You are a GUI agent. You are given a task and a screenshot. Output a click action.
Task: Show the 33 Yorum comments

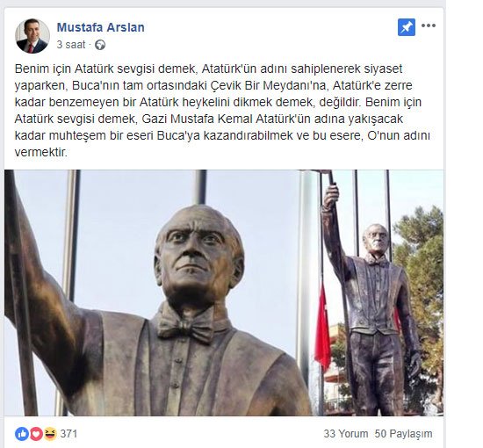coord(346,434)
